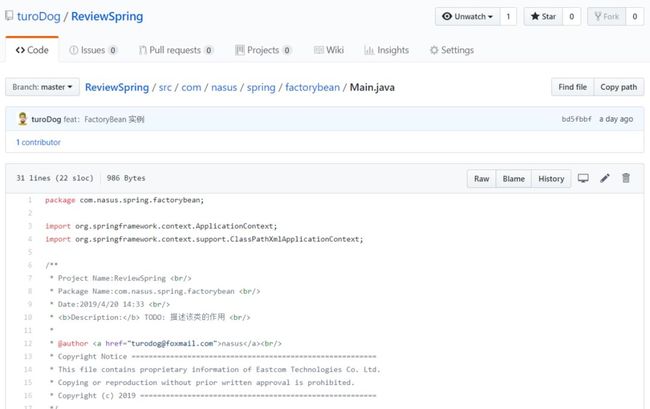650x409 pixels.
Task: Click the '986 Bytes' file size text
Action: coord(126,178)
